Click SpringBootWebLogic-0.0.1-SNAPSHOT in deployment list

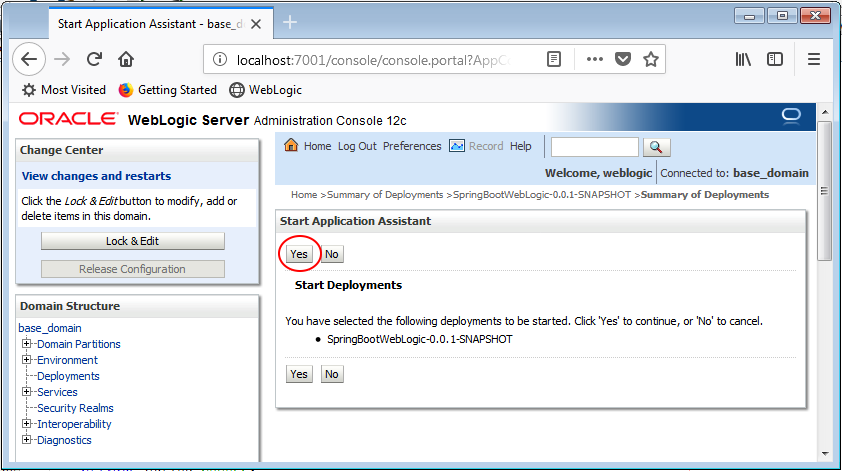420,339
